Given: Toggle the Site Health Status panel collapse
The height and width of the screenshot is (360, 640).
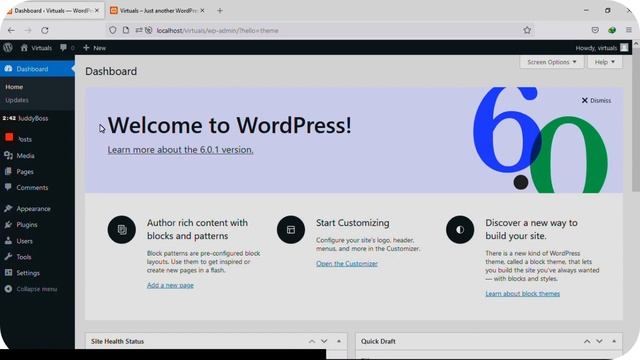Looking at the screenshot, I should 339,341.
